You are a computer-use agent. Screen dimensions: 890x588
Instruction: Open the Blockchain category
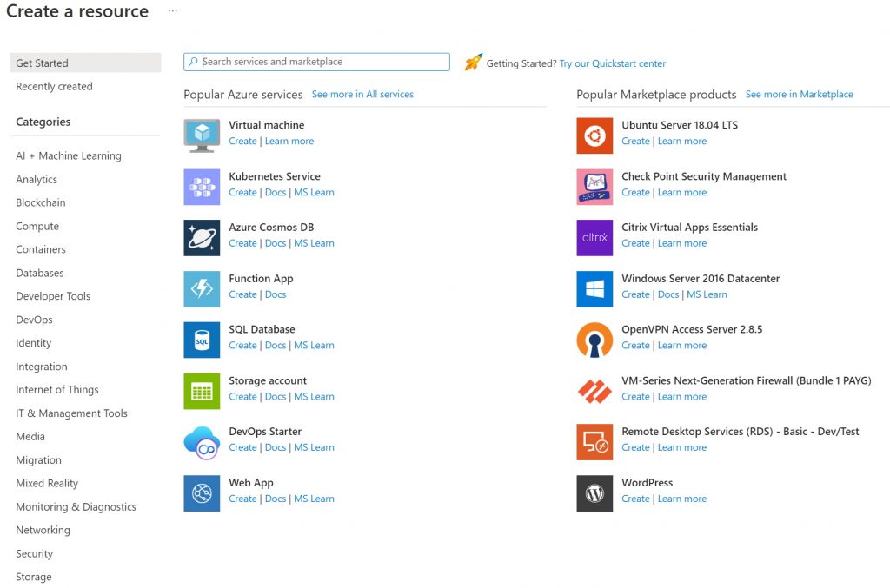pyautogui.click(x=40, y=202)
